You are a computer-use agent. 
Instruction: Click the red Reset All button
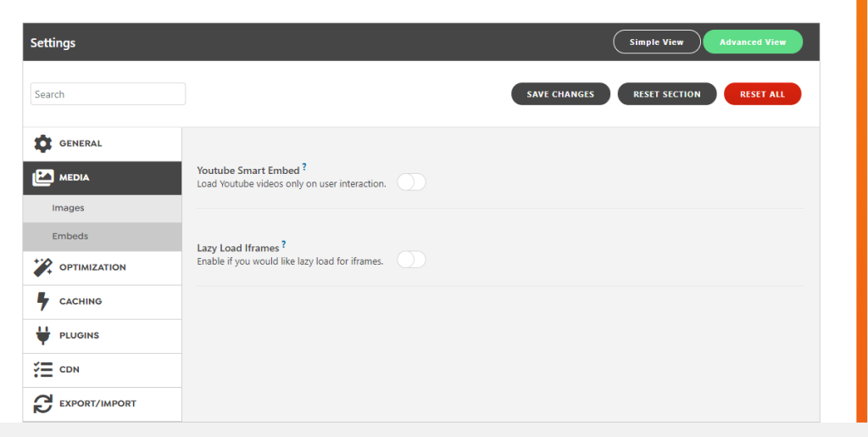762,94
